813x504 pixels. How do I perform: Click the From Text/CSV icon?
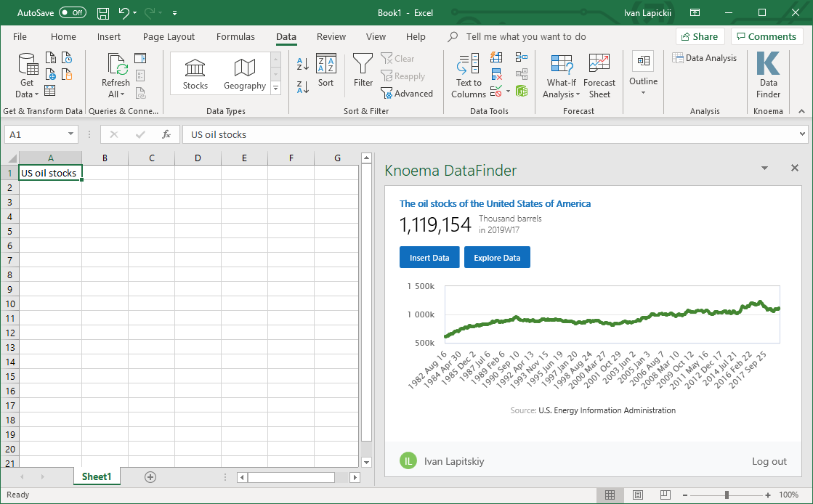tap(50, 57)
